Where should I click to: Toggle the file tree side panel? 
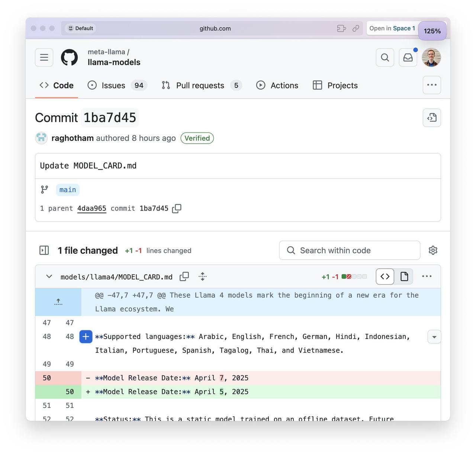click(44, 250)
